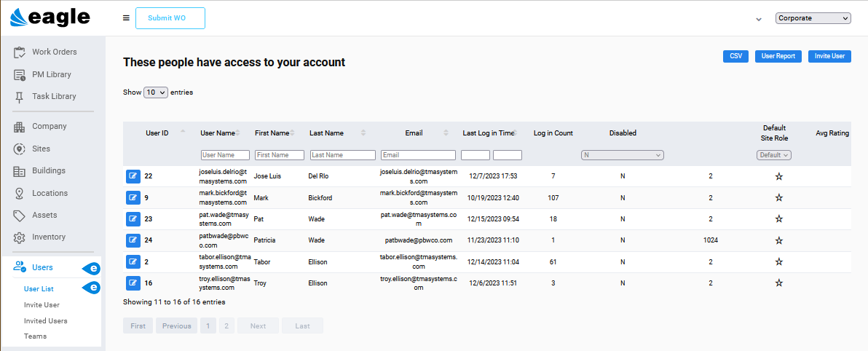Sort by Email column header
868x351 pixels.
tap(414, 133)
